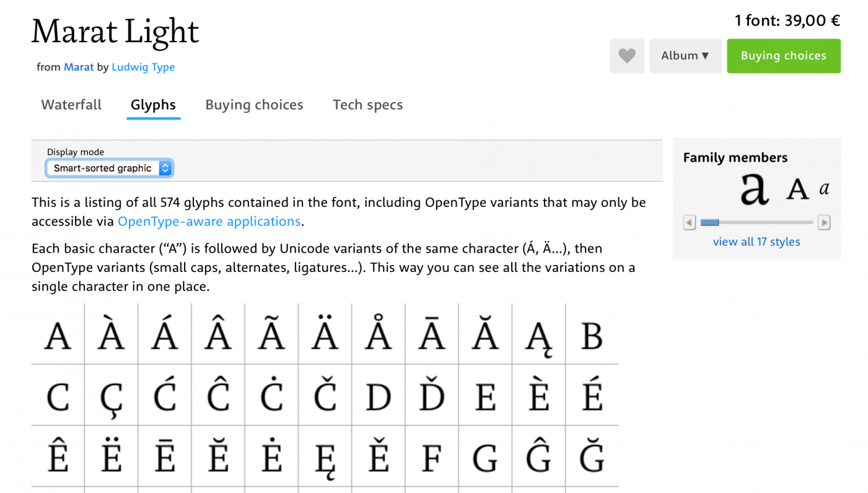
Task: Select the Ğ (G breve) glyph
Action: coord(592,456)
